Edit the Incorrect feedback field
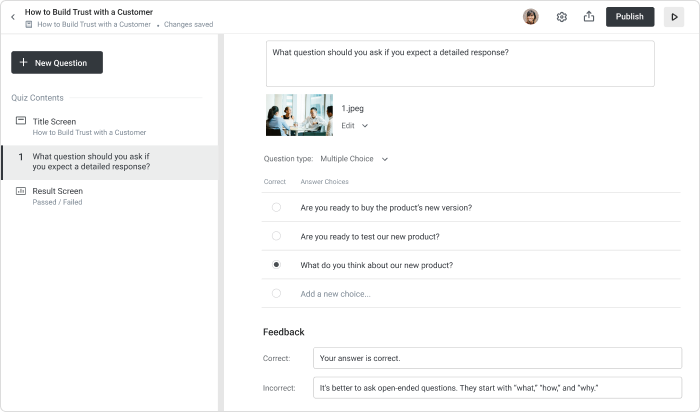Viewport: 700px width, 412px height. click(x=497, y=388)
